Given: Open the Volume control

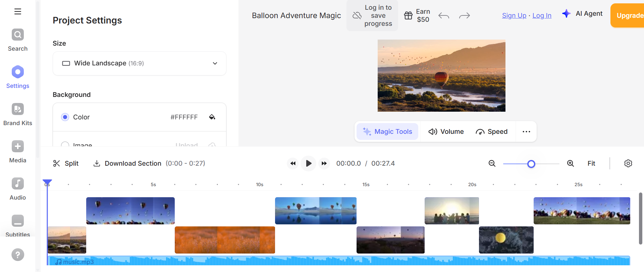Looking at the screenshot, I should point(446,131).
